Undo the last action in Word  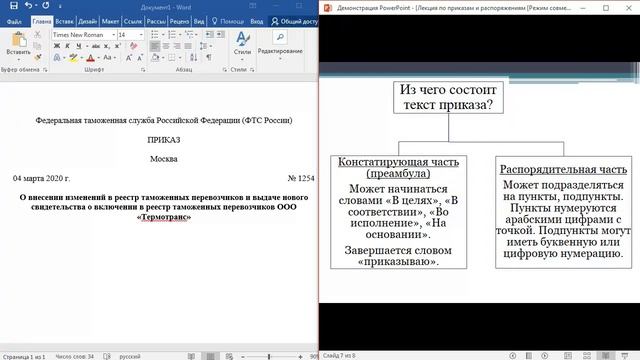29,6
